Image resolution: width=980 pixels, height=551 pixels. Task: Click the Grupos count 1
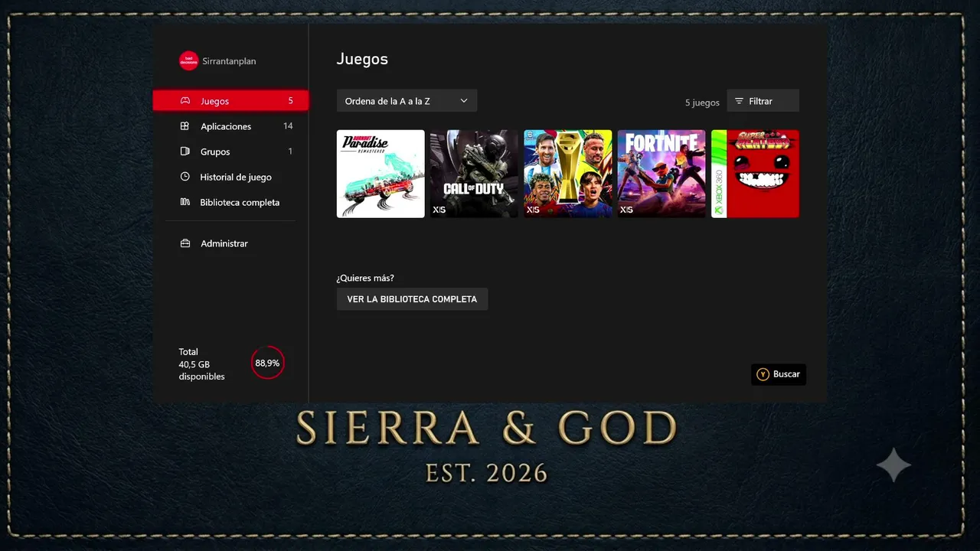(x=290, y=152)
